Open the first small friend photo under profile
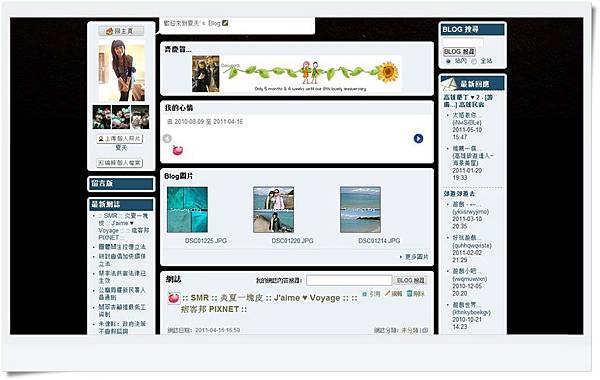 (102, 117)
